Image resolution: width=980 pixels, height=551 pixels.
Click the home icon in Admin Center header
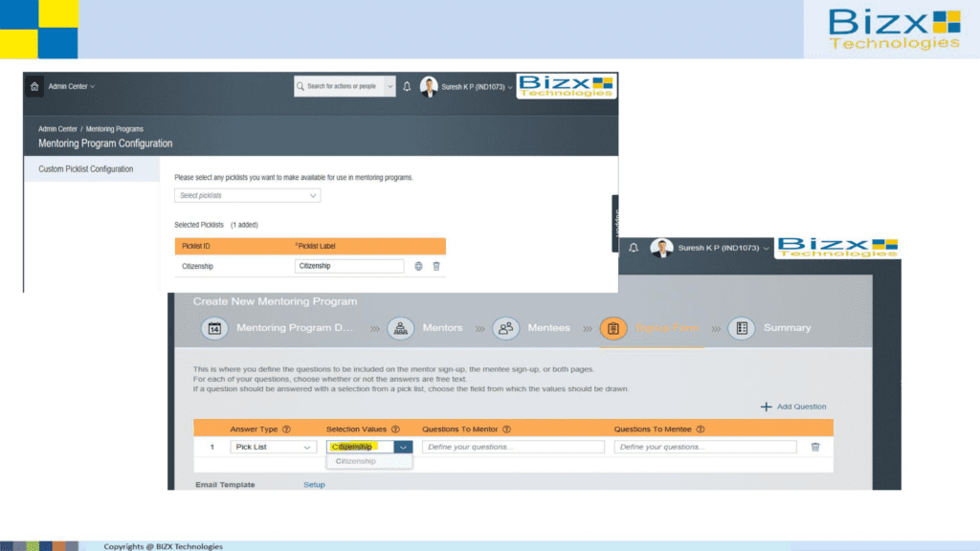coord(34,86)
